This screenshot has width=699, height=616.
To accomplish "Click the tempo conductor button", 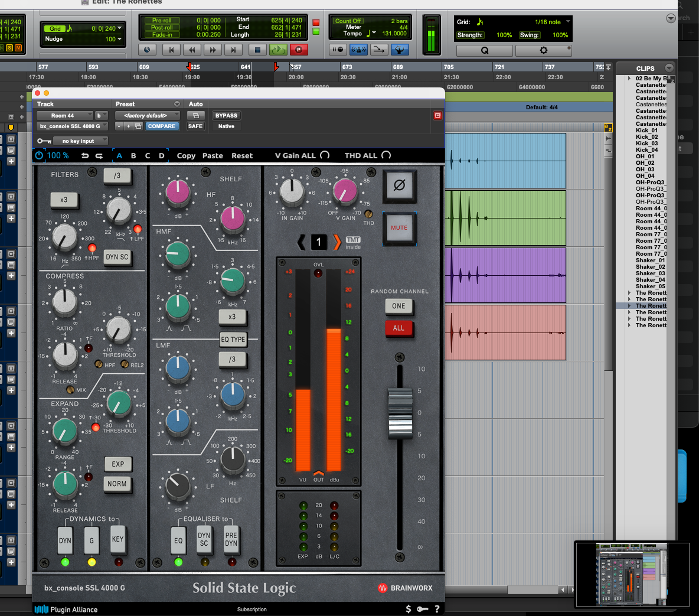I will click(x=400, y=50).
